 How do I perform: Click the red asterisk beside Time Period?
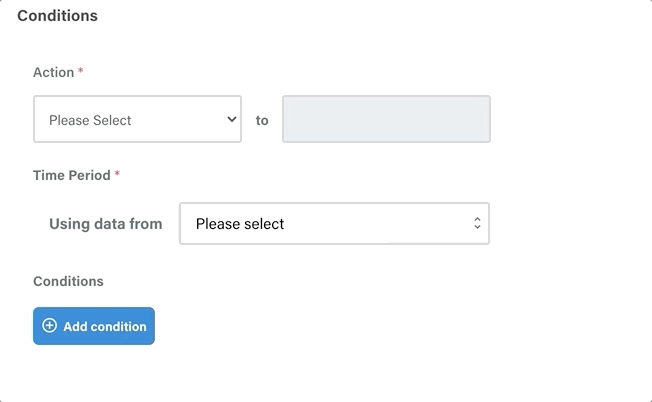point(117,174)
